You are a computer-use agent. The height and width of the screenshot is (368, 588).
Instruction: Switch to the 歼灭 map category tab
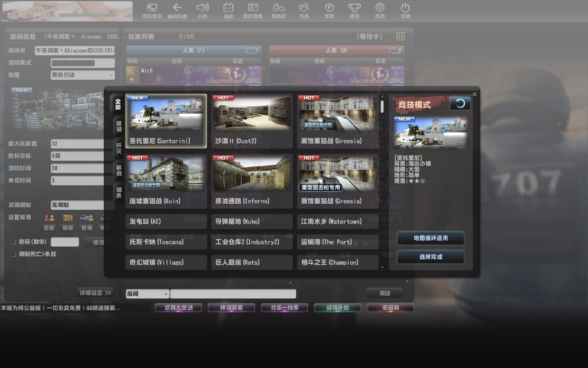119,148
